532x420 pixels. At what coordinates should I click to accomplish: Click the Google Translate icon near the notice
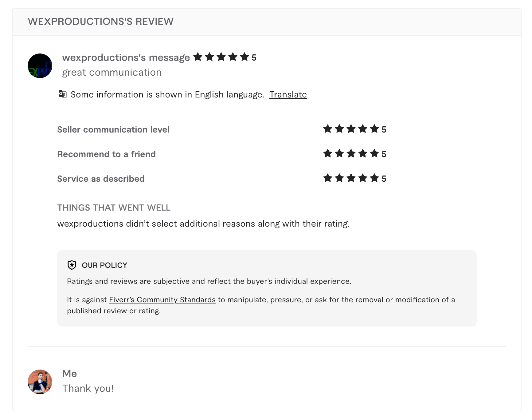pos(62,94)
